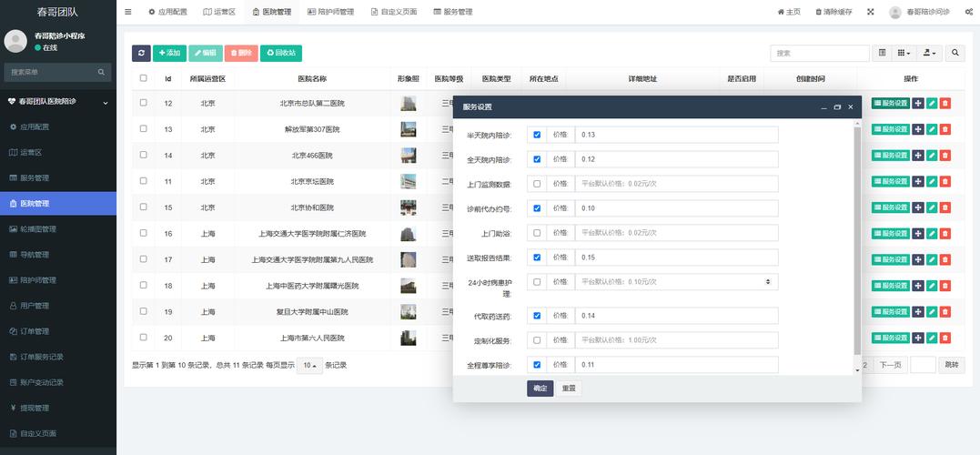
Task: Click the table refresh icon button
Action: pyautogui.click(x=141, y=53)
